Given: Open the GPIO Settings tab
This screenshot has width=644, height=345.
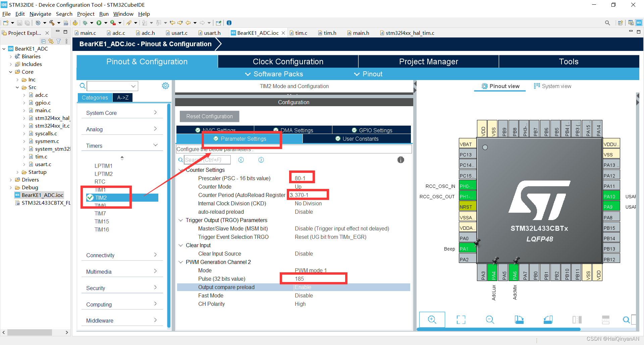Looking at the screenshot, I should click(372, 130).
